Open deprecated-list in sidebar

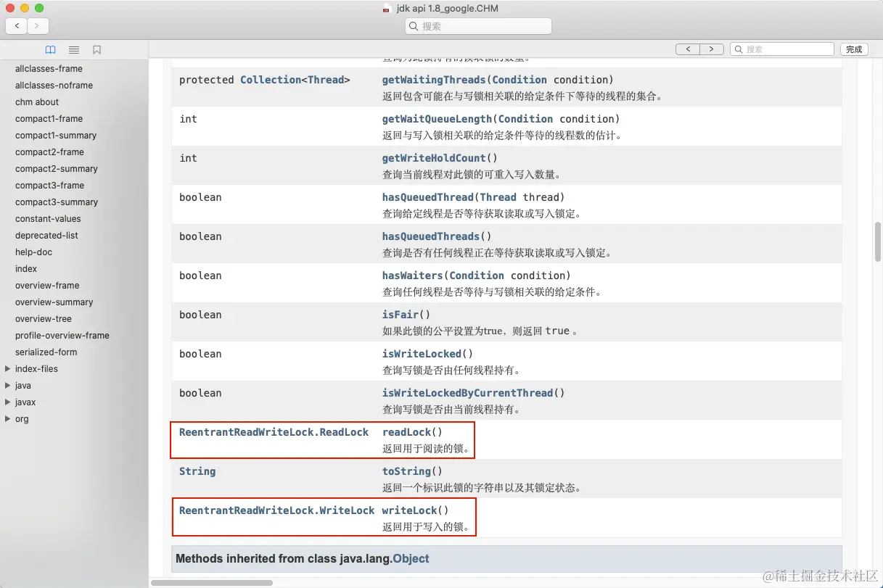[46, 236]
